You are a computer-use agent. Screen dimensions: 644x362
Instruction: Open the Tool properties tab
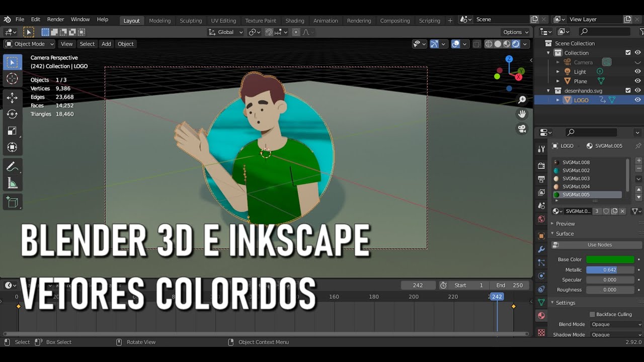click(541, 149)
